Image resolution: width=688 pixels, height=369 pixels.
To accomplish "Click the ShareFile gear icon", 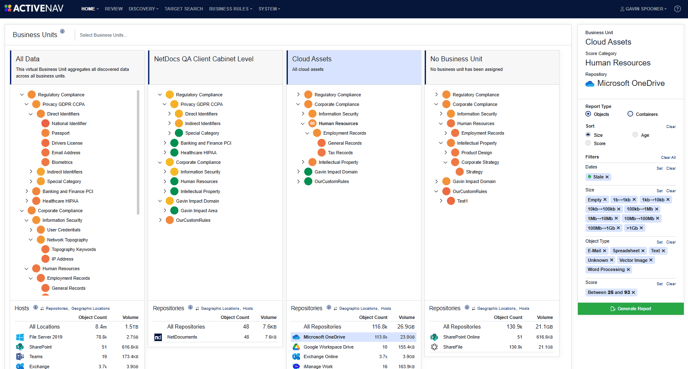I will click(x=434, y=347).
